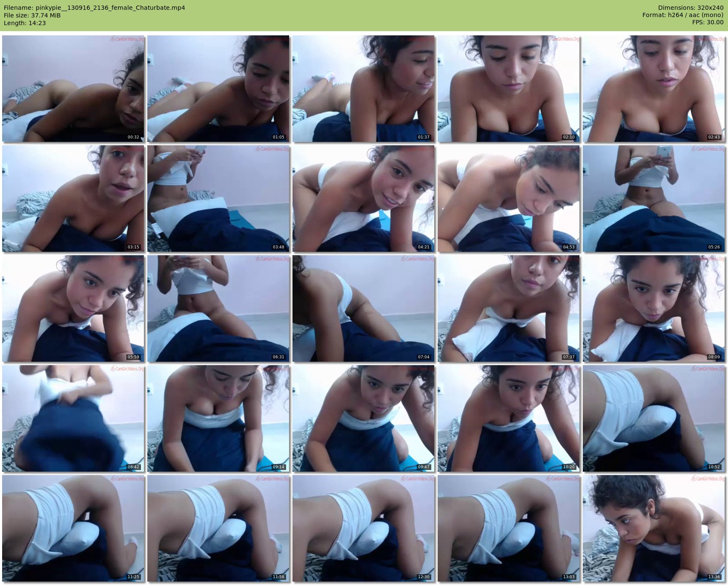The image size is (728, 585).
Task: Select the thumbnail marked 10:20
Action: 509,418
